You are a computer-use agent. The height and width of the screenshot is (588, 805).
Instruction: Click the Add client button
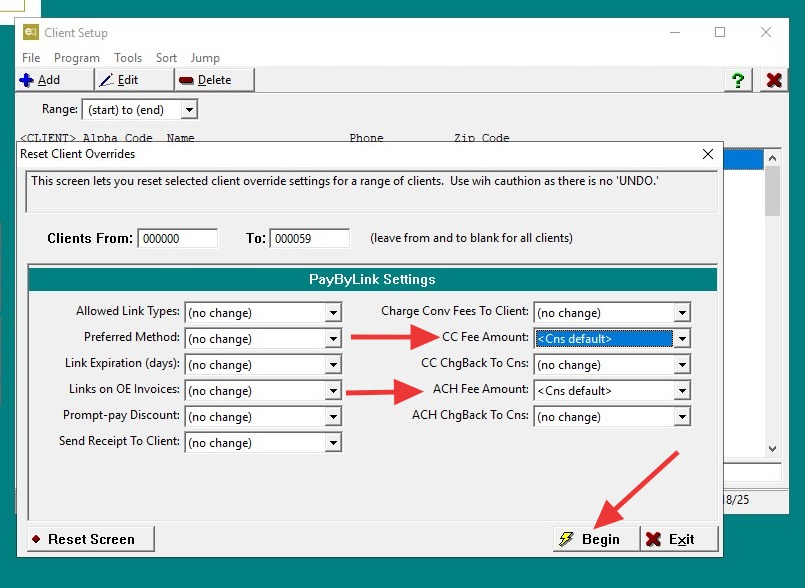pyautogui.click(x=55, y=80)
